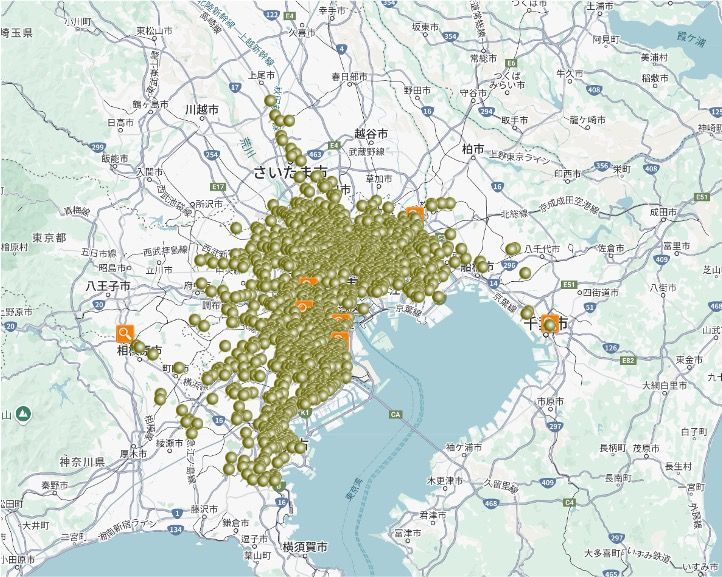Screen dimensions: 722x577
Task: Click the 柏市 city label
Action: coord(473,148)
